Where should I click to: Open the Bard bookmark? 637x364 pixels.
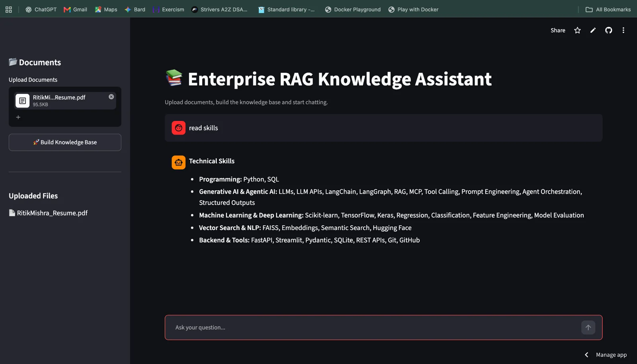(135, 10)
